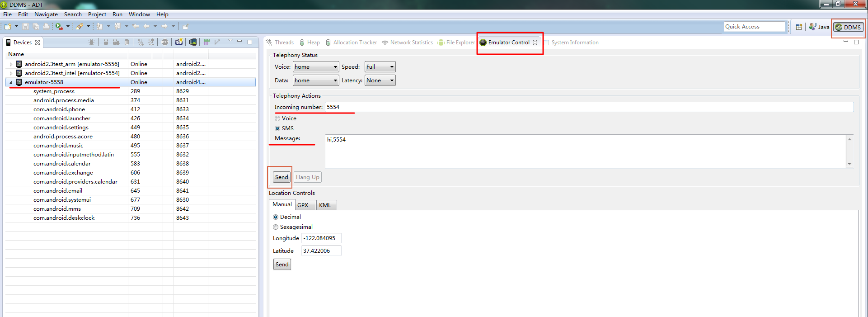Click the highlighter Search toolbar icon
Image resolution: width=868 pixels, height=317 pixels.
[x=80, y=27]
